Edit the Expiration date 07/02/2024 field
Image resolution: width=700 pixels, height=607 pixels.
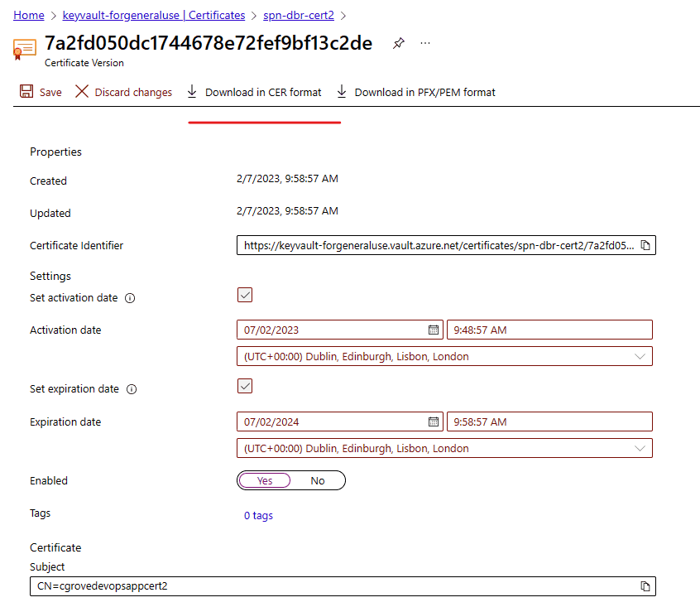point(340,422)
